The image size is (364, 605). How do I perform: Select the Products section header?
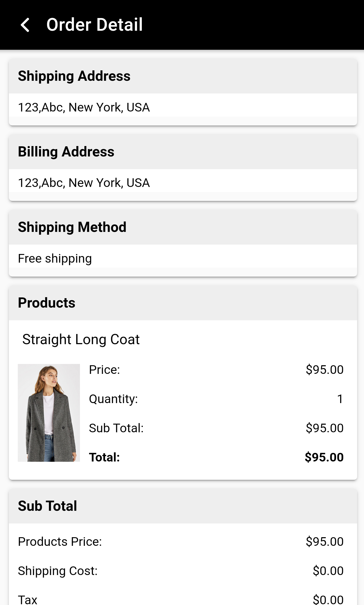click(46, 303)
